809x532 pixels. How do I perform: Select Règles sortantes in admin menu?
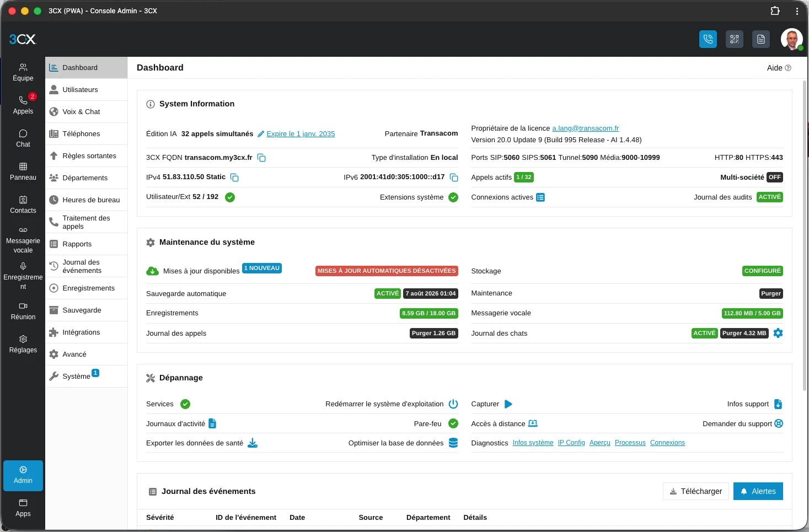[x=86, y=156]
